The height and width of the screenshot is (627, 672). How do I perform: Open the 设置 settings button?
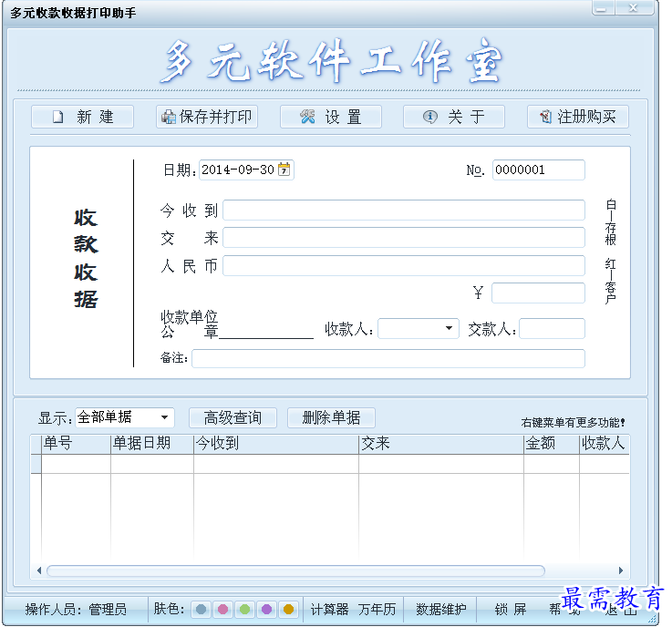point(330,117)
